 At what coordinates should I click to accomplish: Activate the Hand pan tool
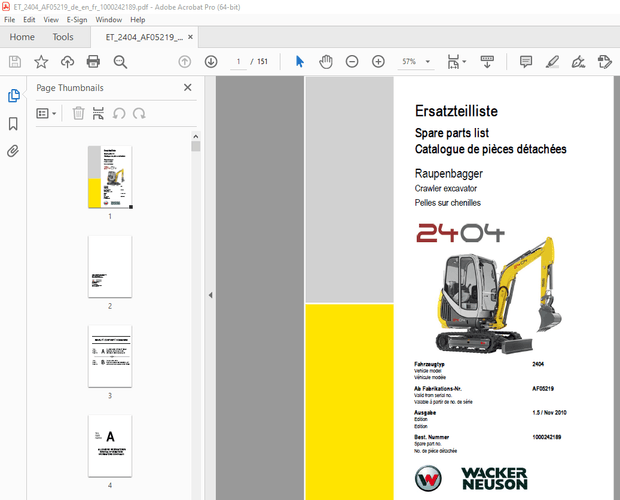point(326,62)
